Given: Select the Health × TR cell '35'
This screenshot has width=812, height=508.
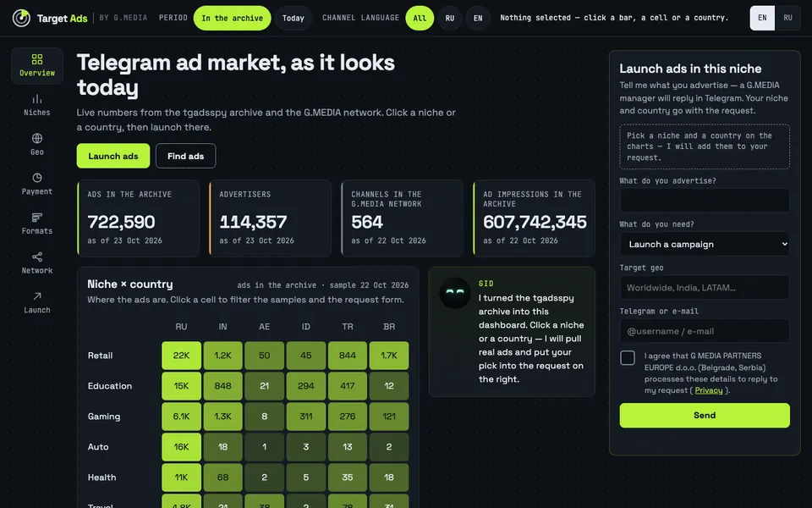Looking at the screenshot, I should (348, 478).
